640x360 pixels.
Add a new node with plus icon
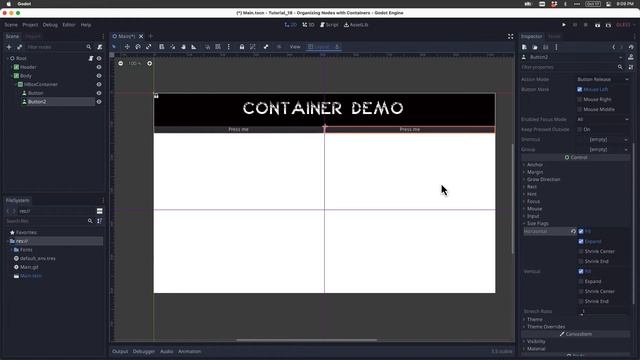tap(9, 47)
